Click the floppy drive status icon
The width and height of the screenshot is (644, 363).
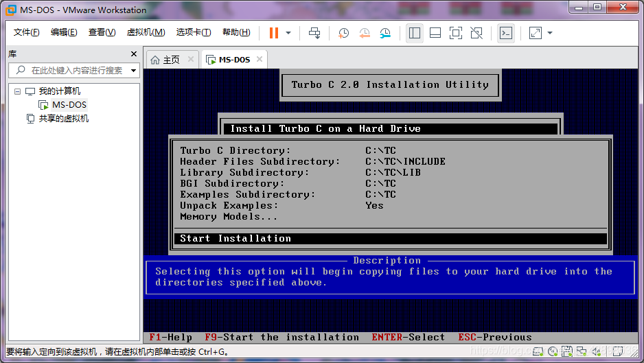pos(567,351)
